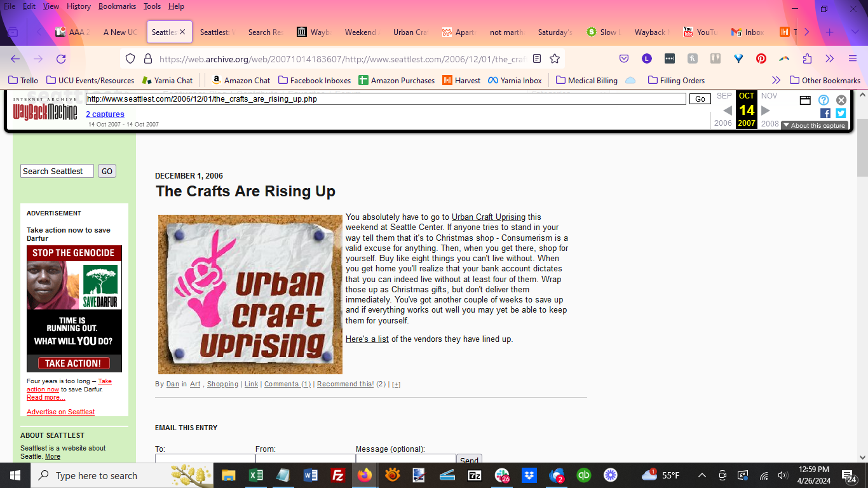The height and width of the screenshot is (488, 868).
Task: Open the History menu
Action: coord(79,6)
